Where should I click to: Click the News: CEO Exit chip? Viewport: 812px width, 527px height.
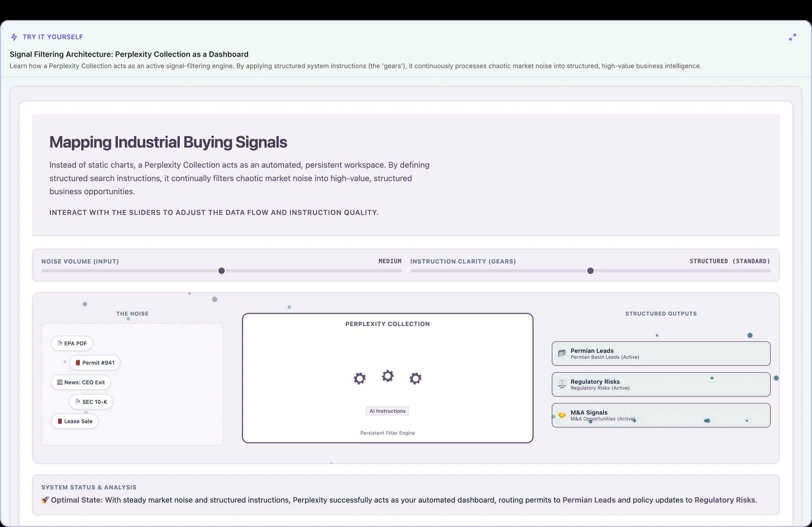click(81, 382)
